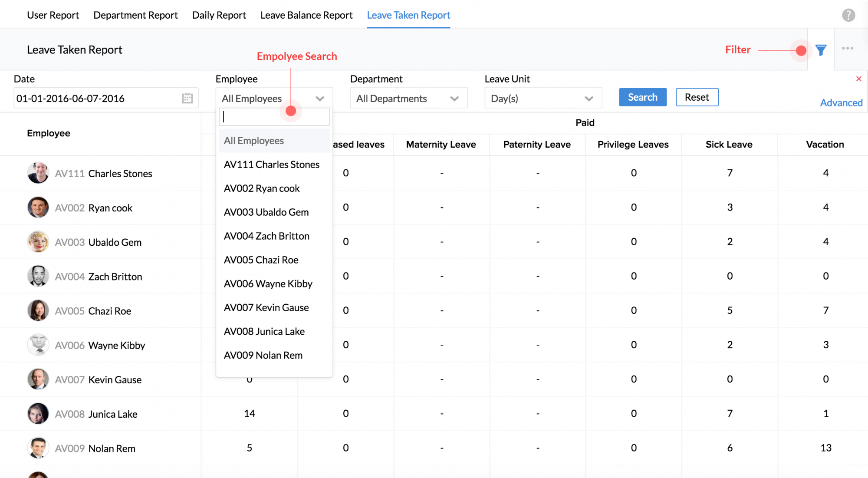Switch to the Leave Balance Report tab
Screen dimensions: 868x478
(306, 15)
